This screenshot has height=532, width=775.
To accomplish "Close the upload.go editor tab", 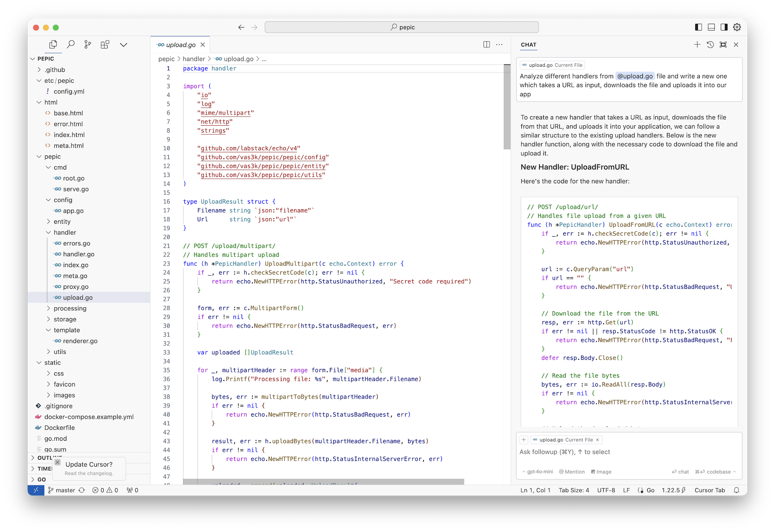I will coord(202,45).
